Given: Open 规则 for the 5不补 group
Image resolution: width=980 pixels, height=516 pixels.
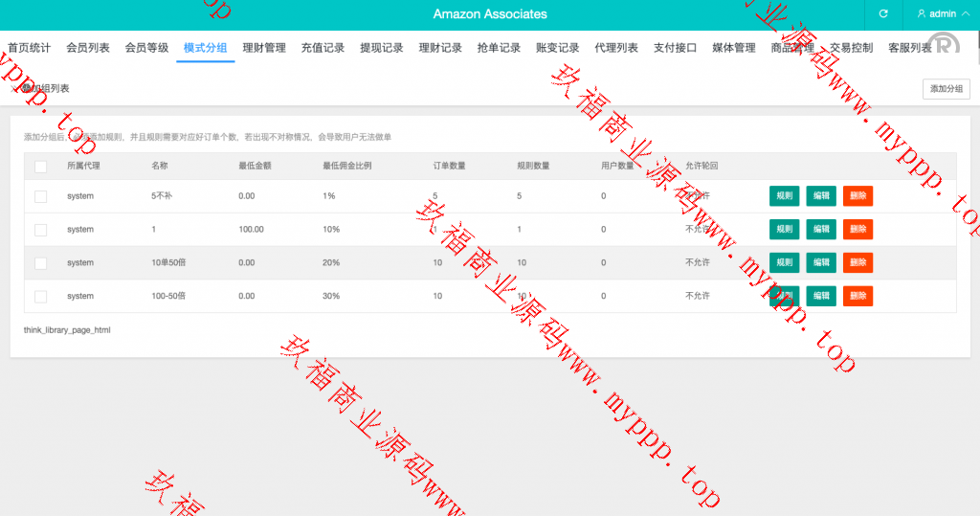Looking at the screenshot, I should point(784,196).
